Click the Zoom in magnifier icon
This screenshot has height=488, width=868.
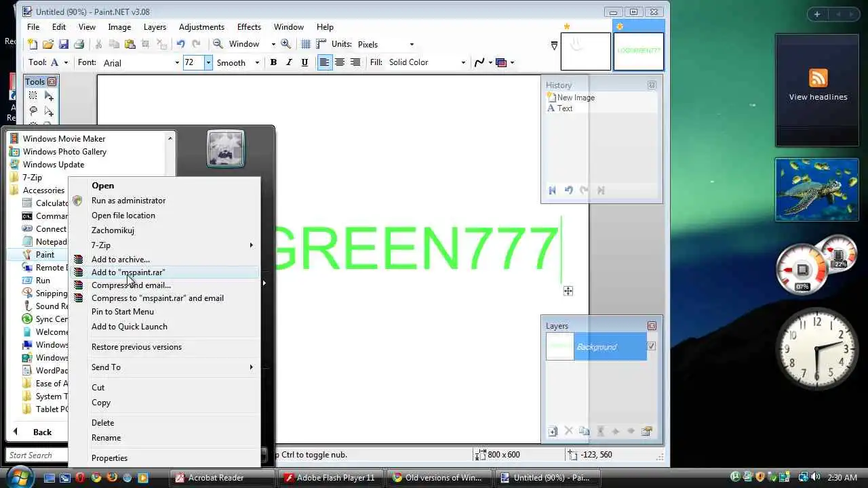286,44
